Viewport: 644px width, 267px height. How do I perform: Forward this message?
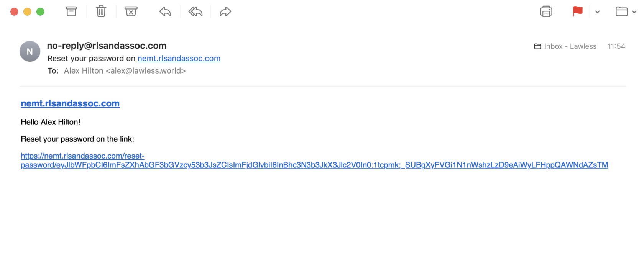coord(225,11)
